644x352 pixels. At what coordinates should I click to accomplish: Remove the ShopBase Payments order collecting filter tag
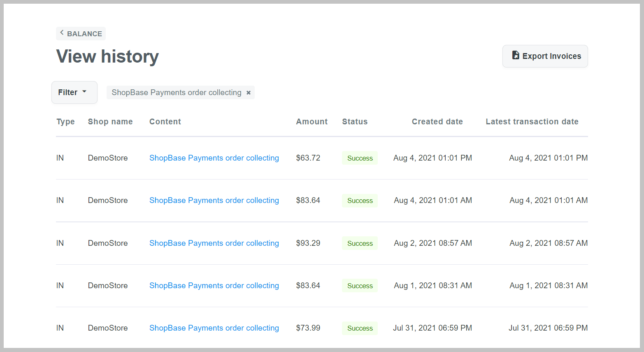249,93
